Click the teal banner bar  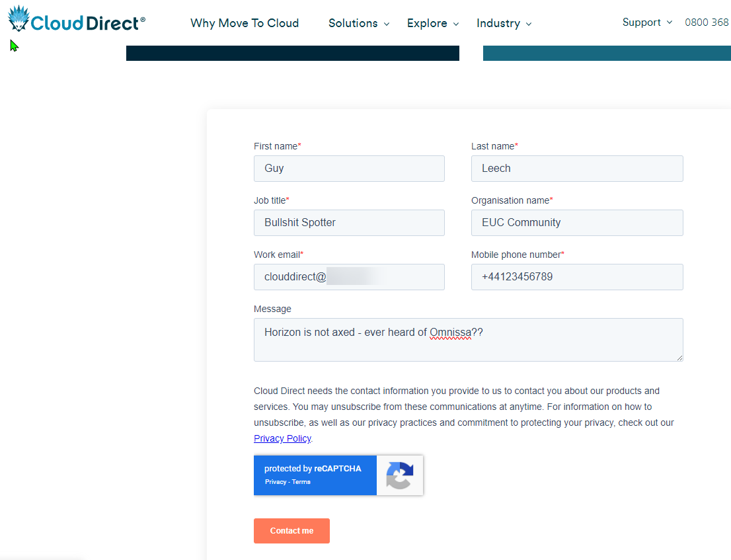click(x=607, y=53)
